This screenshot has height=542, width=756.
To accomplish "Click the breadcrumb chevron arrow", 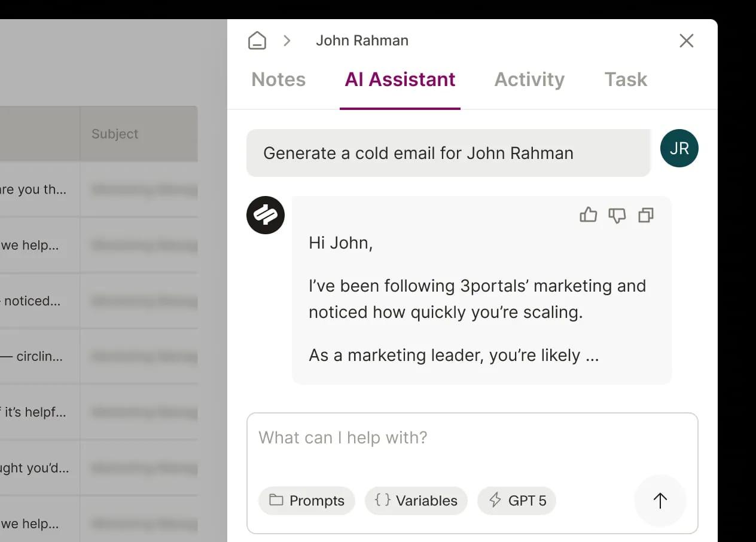I will 287,41.
